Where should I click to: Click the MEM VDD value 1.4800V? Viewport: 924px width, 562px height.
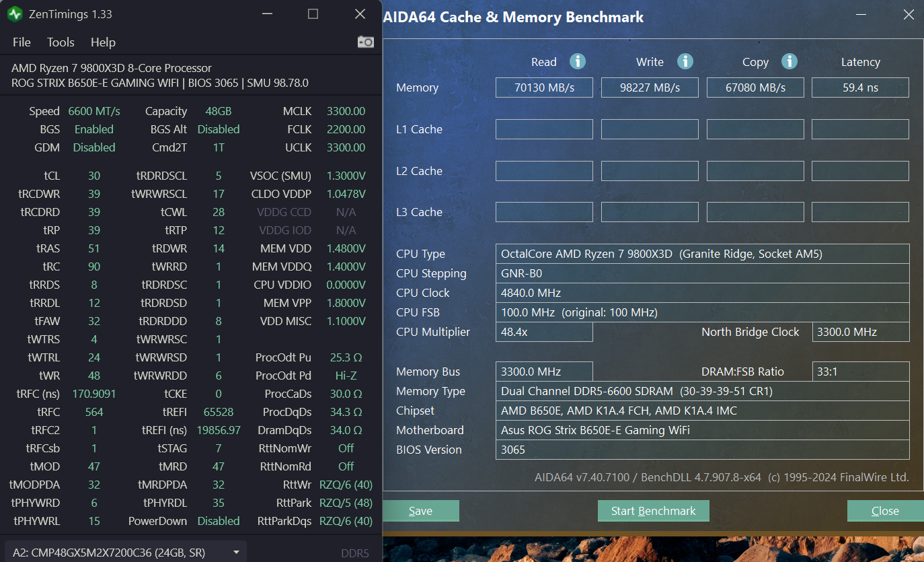[x=346, y=248]
